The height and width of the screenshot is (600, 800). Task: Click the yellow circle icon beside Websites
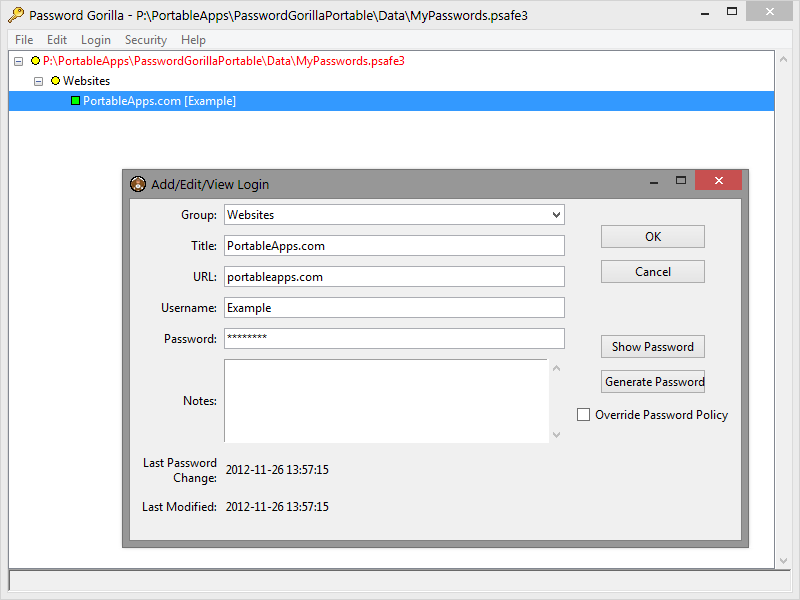pos(55,81)
